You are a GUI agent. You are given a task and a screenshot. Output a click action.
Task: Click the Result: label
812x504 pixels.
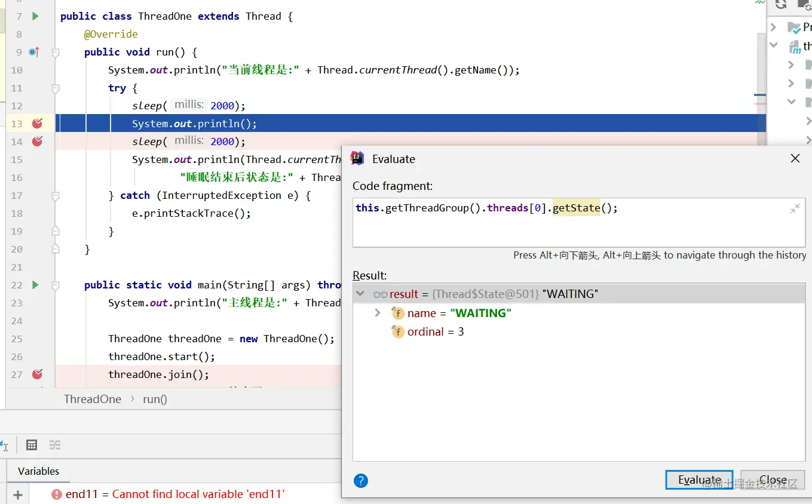pos(370,275)
